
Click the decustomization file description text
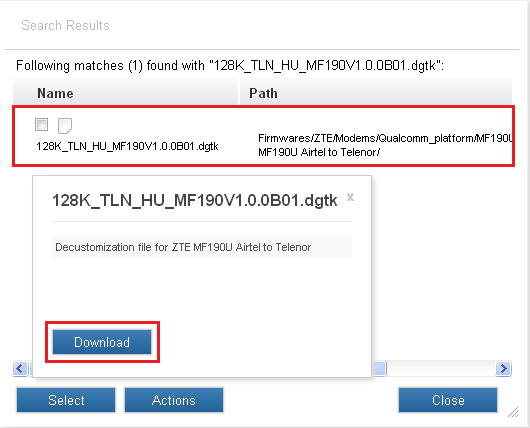coord(183,247)
